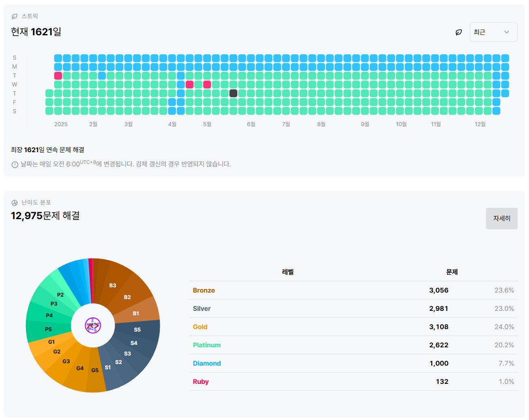Image resolution: width=529 pixels, height=420 pixels.
Task: Toggle the leaf display mode beside the dropdown
Action: click(x=458, y=32)
